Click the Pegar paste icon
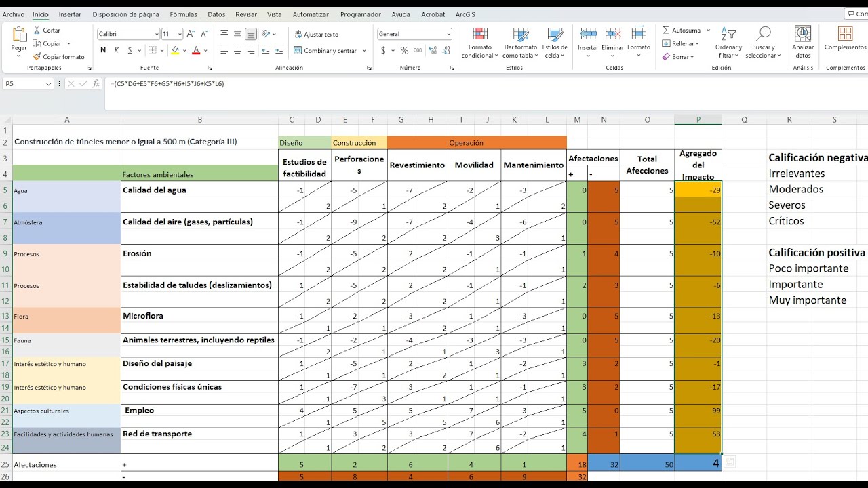Screen dimensions: 868x488 [x=19, y=35]
